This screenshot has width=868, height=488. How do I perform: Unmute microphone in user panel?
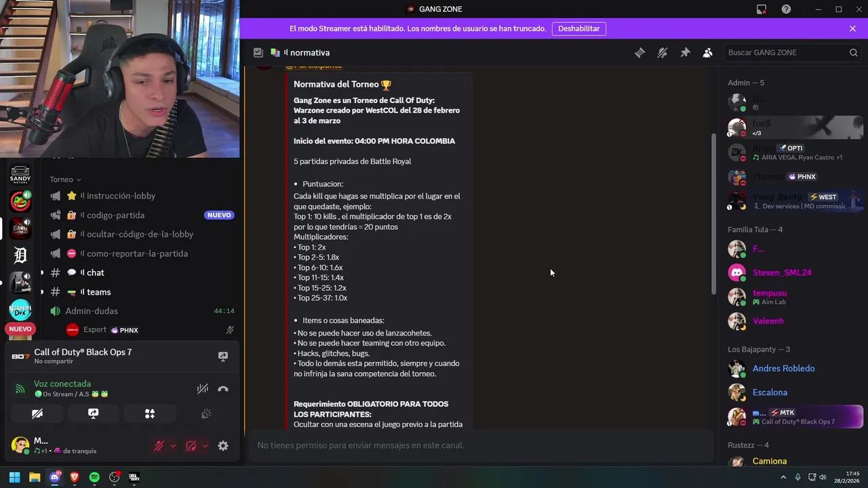(159, 446)
